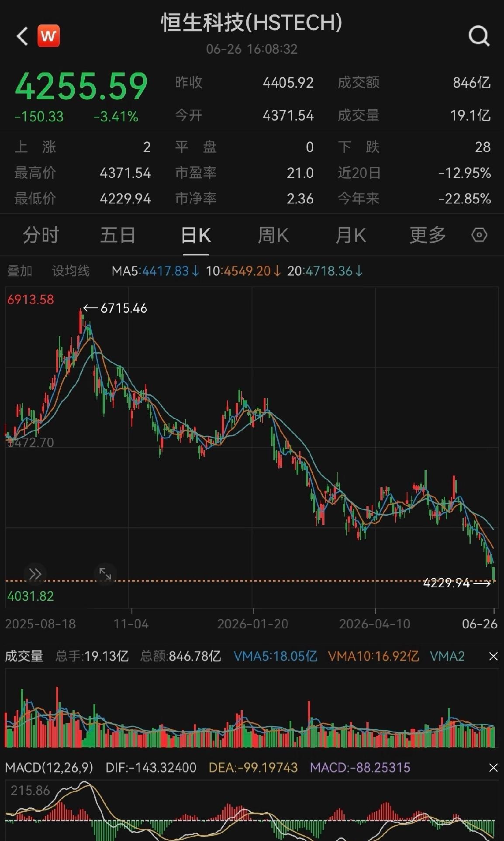Tap the 市盈率 value 21.0

point(300,173)
